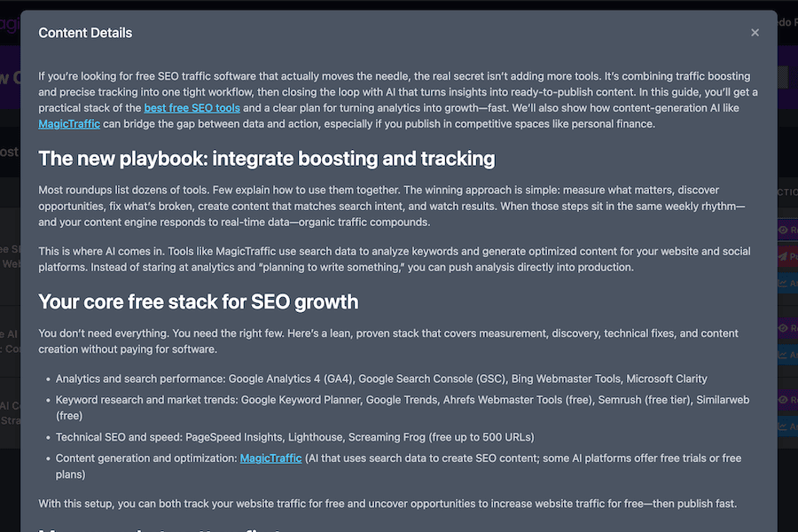Click the first MagicTraffic hyperlink
This screenshot has height=532, width=798.
(x=69, y=123)
